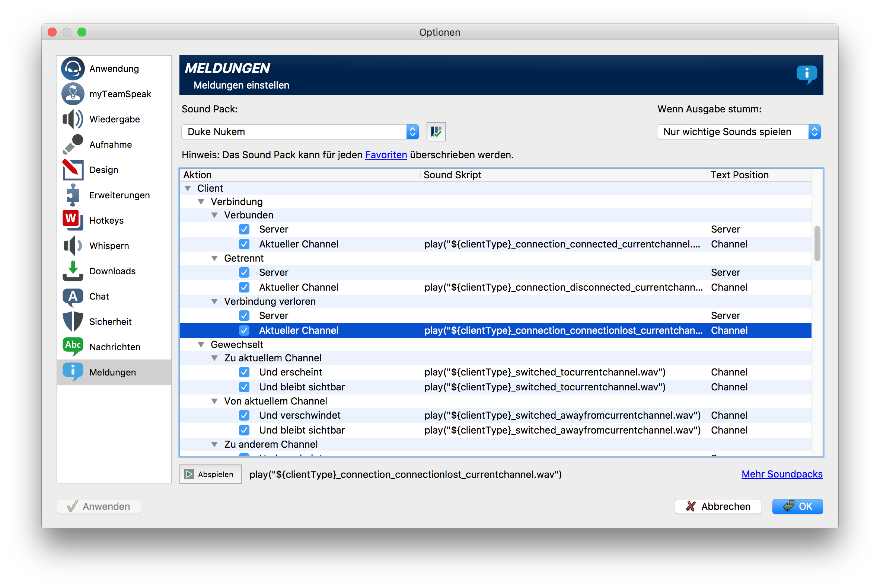Open the Hotkeys W-key icon
Image resolution: width=880 pixels, height=588 pixels.
(73, 220)
